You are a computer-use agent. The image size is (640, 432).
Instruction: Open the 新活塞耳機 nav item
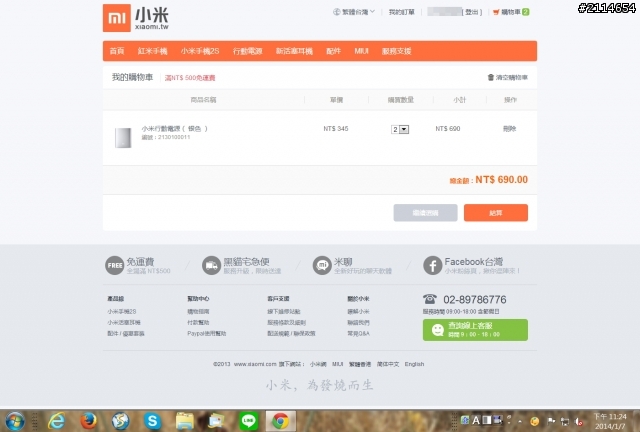[294, 51]
